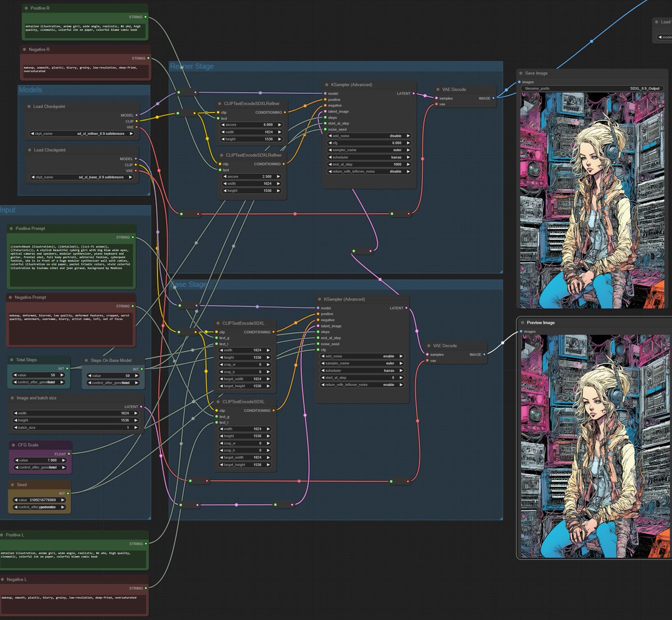Select the Input group title
The width and height of the screenshot is (672, 620).
pos(8,210)
